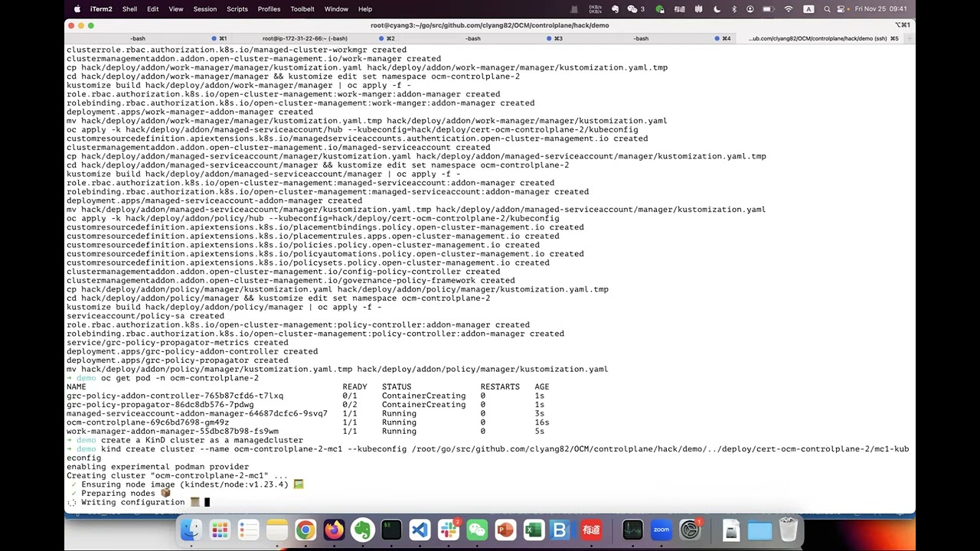Open Slack from the Dock

[449, 530]
